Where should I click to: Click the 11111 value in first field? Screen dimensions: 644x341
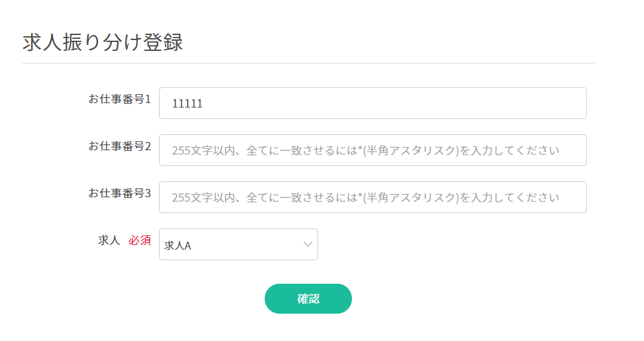coord(187,104)
